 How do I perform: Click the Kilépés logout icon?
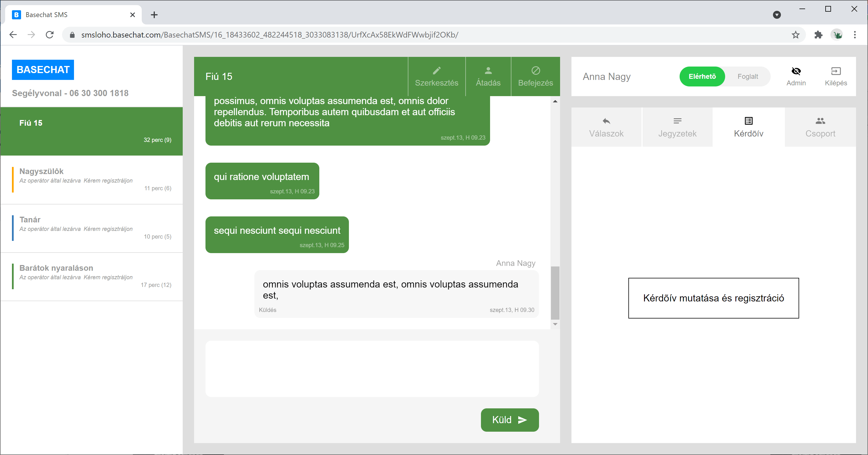836,71
